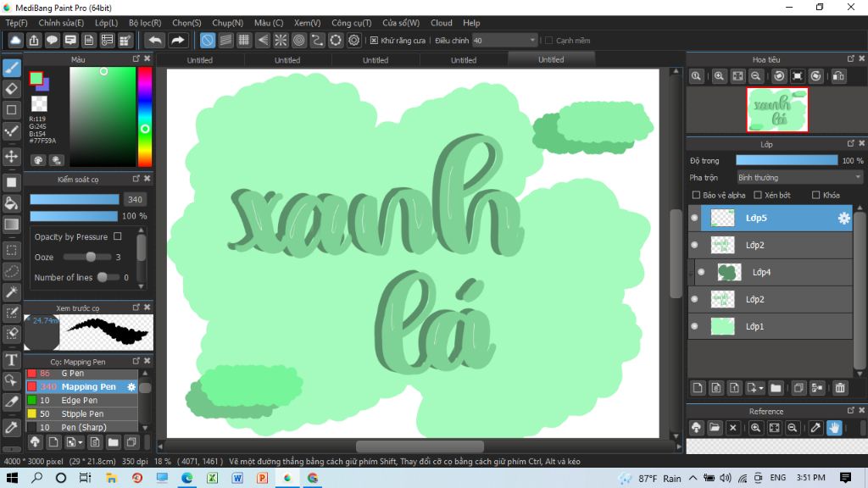Enable Khóa lock checkbox
The height and width of the screenshot is (488, 868).
[x=816, y=195]
